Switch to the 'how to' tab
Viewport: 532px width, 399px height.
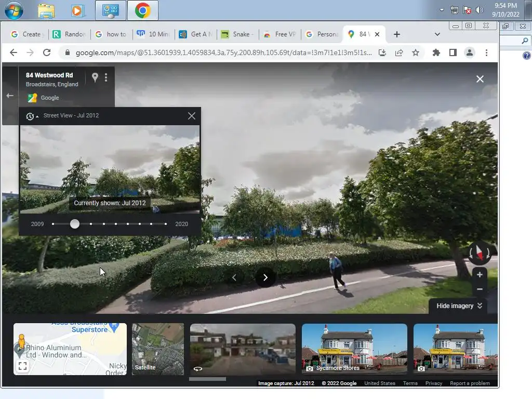click(x=112, y=34)
